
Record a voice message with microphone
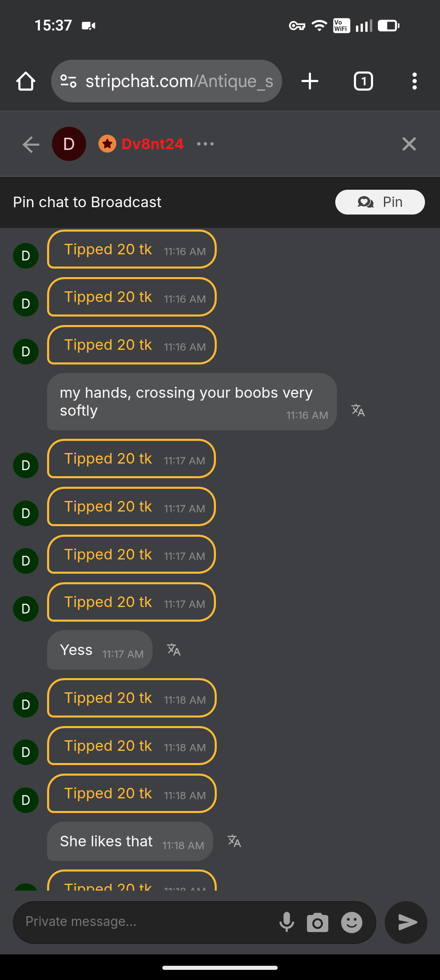pyautogui.click(x=287, y=922)
